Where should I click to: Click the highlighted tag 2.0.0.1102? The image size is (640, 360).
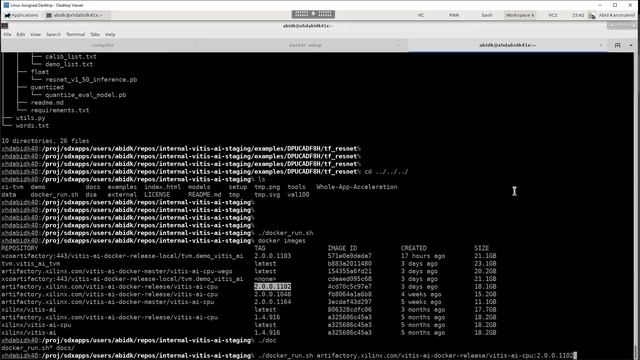(x=272, y=287)
